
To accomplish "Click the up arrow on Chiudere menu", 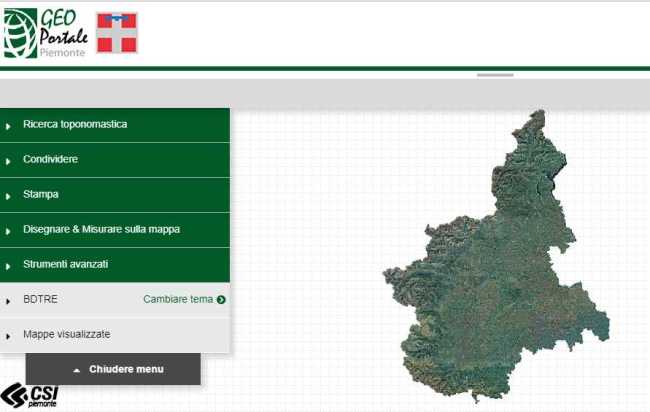I will click(77, 370).
